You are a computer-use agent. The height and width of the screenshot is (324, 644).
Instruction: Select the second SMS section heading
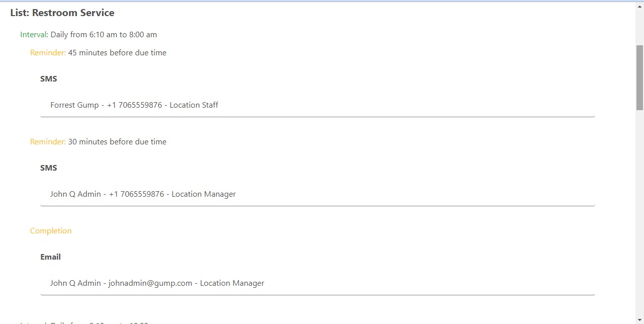click(48, 168)
